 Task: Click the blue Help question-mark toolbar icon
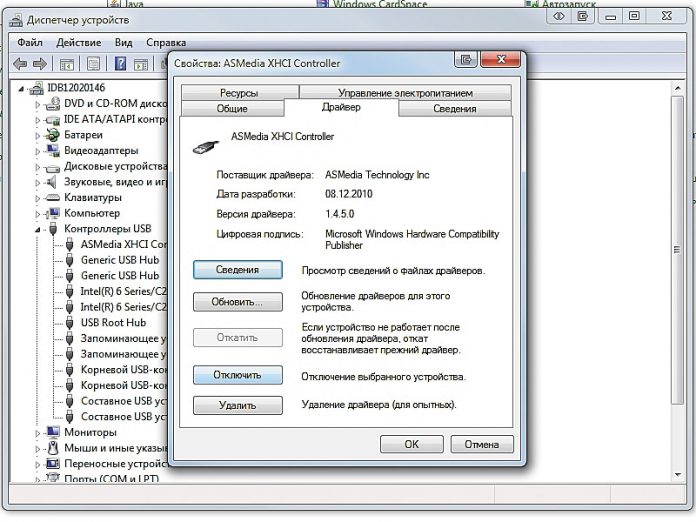120,65
